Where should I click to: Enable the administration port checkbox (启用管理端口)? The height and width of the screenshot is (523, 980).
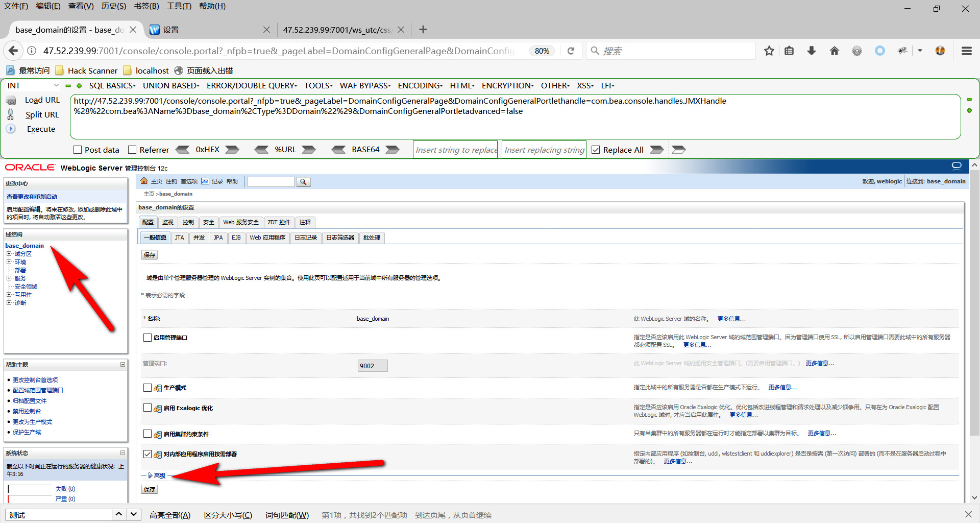tap(148, 338)
